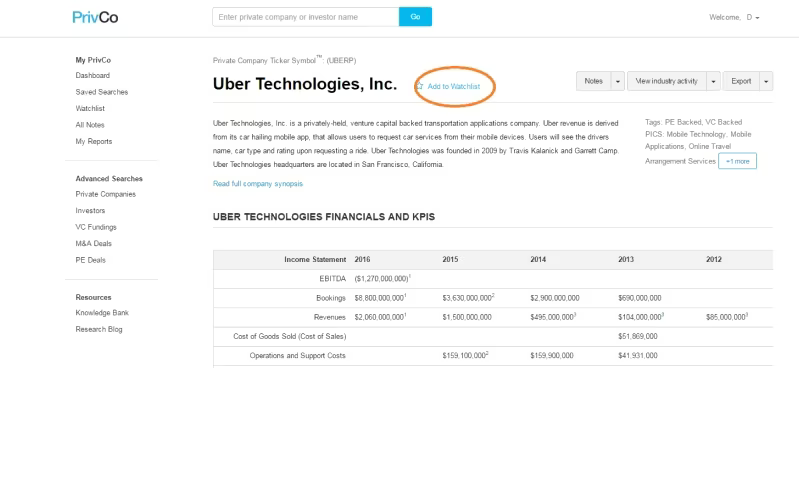Screen dimensions: 800x500
Task: Click the Bookings row label
Action: tap(331, 298)
